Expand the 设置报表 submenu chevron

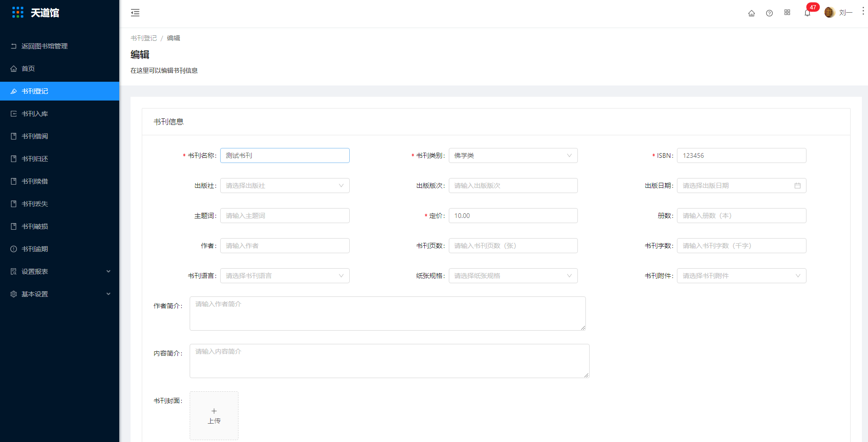tap(108, 271)
